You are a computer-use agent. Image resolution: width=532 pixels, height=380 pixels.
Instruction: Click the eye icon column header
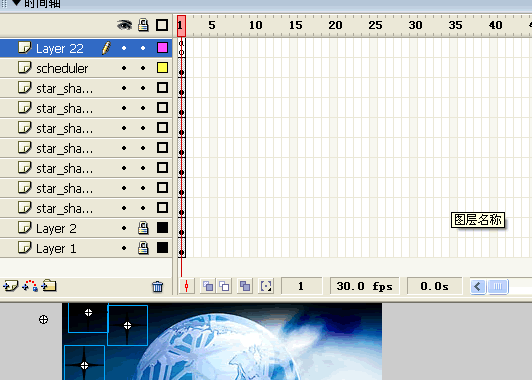124,25
